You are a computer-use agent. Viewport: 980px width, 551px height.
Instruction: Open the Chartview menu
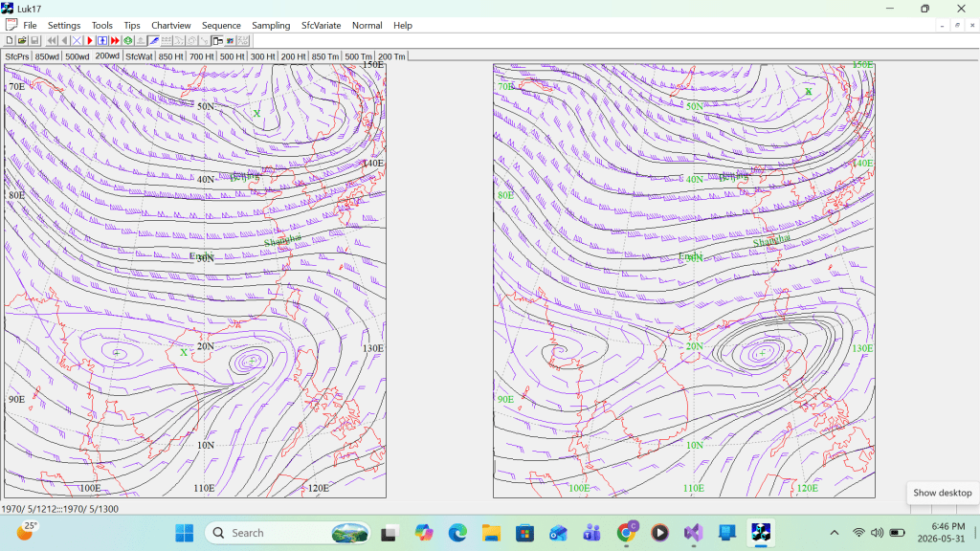tap(170, 26)
